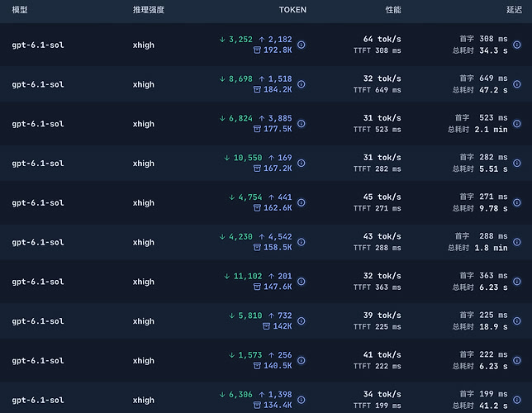This screenshot has height=413, width=532.
Task: Click cached token value 184.2K
Action: (x=278, y=89)
